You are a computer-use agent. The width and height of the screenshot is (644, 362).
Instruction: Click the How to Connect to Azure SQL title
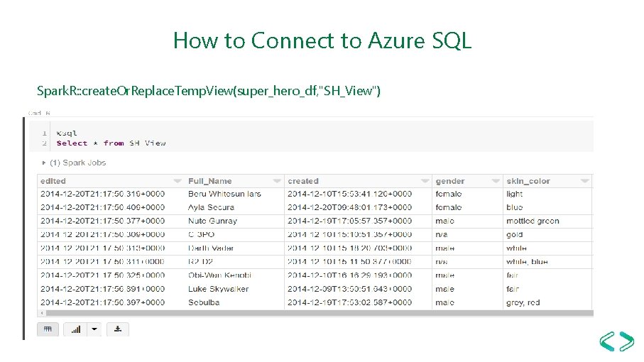(x=322, y=40)
